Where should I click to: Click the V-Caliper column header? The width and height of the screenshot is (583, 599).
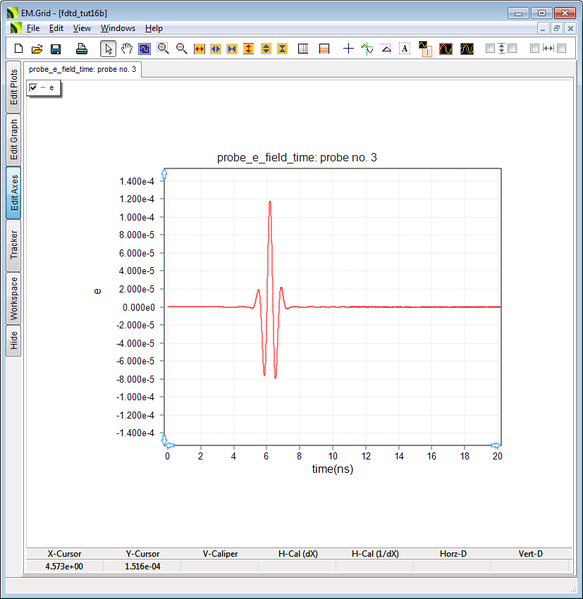(x=220, y=554)
